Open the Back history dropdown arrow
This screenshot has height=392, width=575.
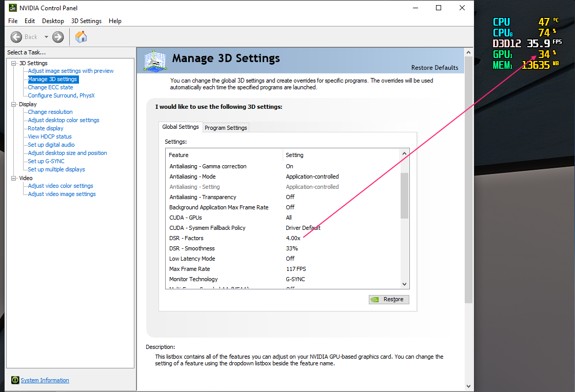46,37
